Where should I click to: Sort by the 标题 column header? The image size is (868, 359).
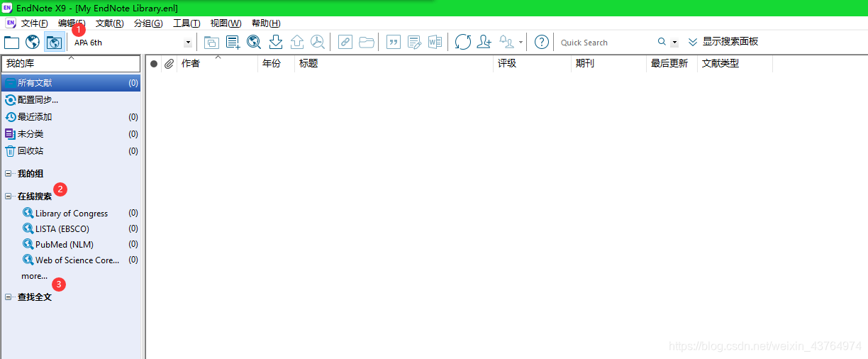394,64
